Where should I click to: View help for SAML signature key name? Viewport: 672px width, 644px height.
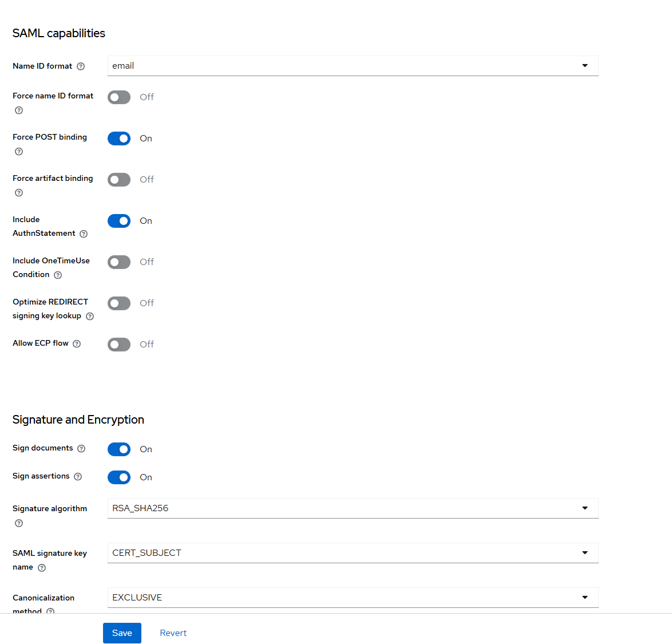coord(42,568)
